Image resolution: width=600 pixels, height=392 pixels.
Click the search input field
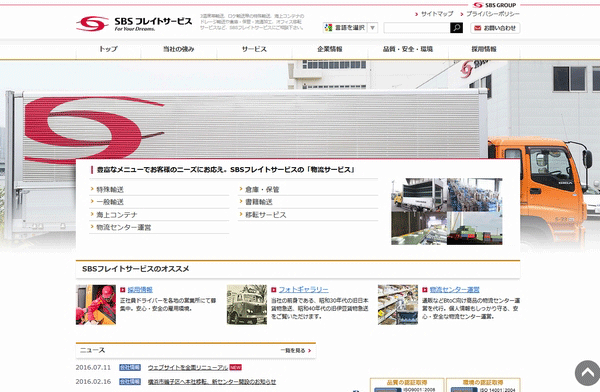point(417,28)
